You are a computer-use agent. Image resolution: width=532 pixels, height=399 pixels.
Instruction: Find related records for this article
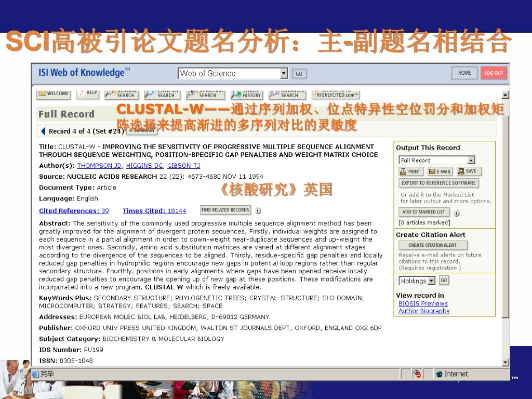click(225, 210)
